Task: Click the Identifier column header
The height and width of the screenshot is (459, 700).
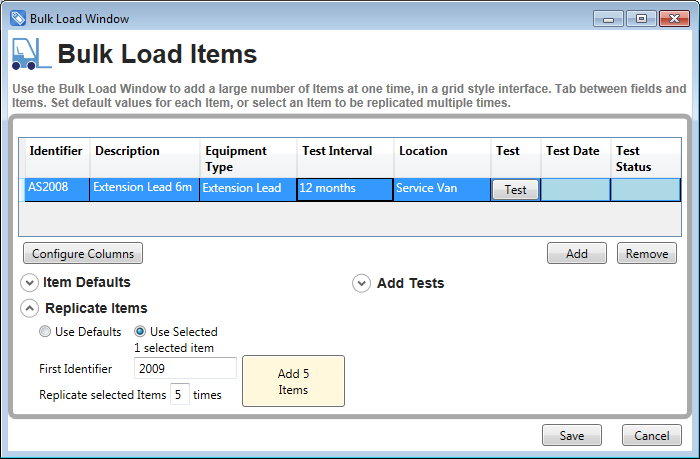Action: coord(56,151)
